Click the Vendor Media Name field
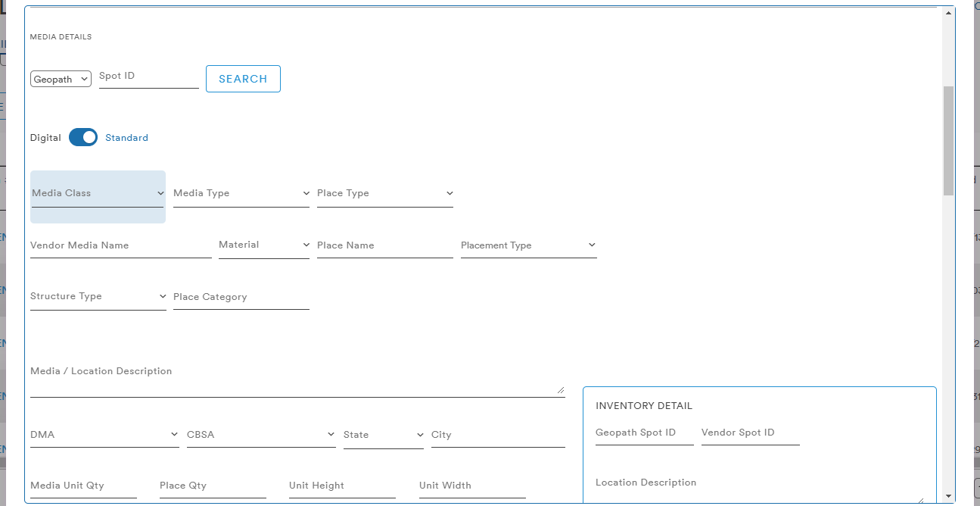Viewport: 980px width, 506px height. [x=121, y=245]
